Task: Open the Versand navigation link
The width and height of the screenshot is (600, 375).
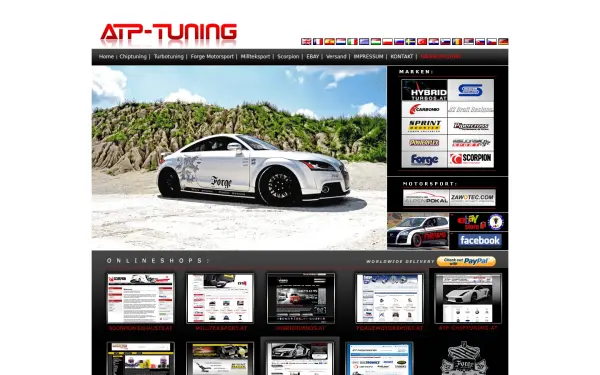Action: click(336, 57)
